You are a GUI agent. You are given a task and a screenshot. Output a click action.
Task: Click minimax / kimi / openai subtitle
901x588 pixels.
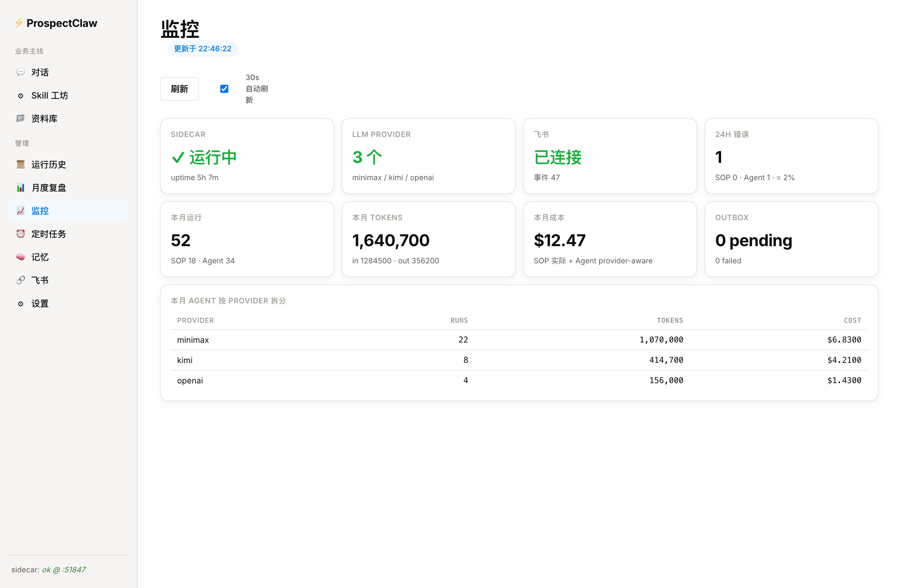(393, 177)
